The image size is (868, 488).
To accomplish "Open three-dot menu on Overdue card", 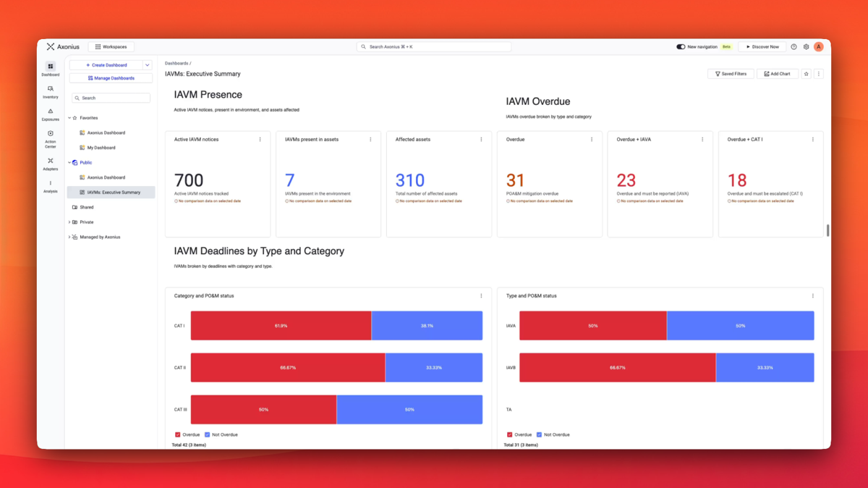I will coord(592,140).
